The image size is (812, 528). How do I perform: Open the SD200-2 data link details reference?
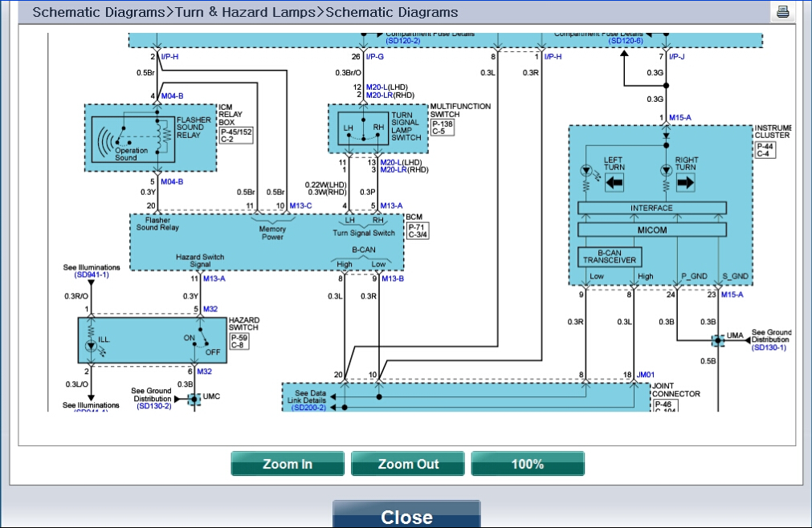308,408
